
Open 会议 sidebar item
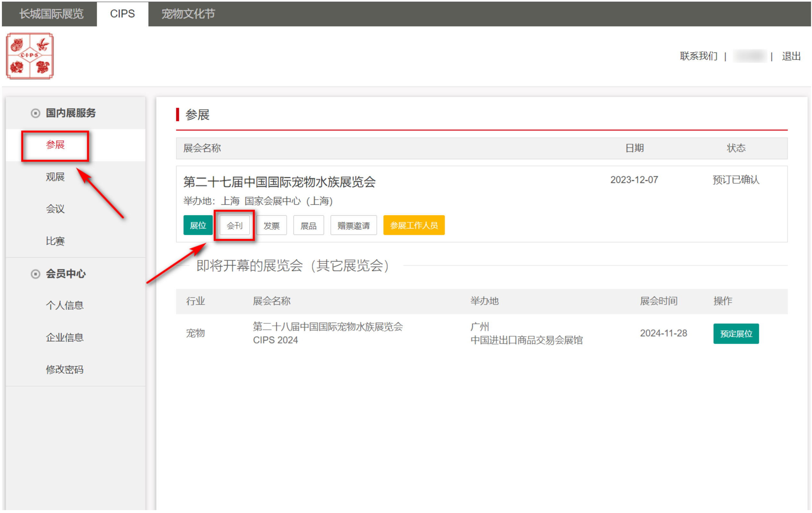[55, 209]
